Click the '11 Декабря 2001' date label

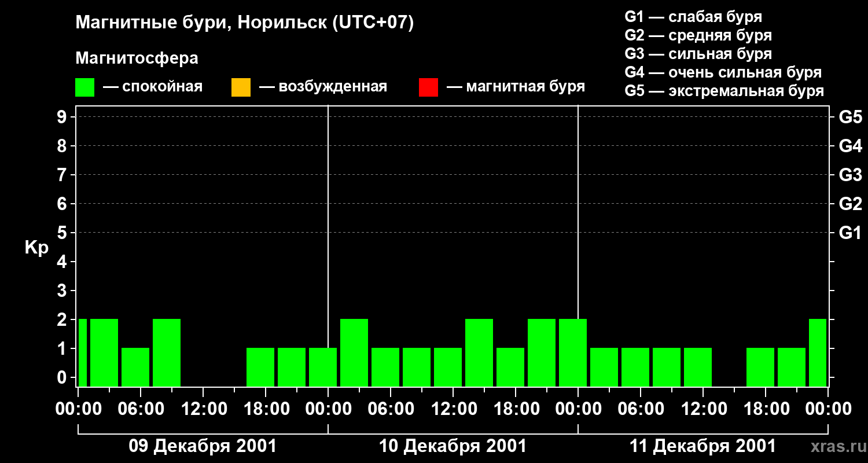pos(703,446)
